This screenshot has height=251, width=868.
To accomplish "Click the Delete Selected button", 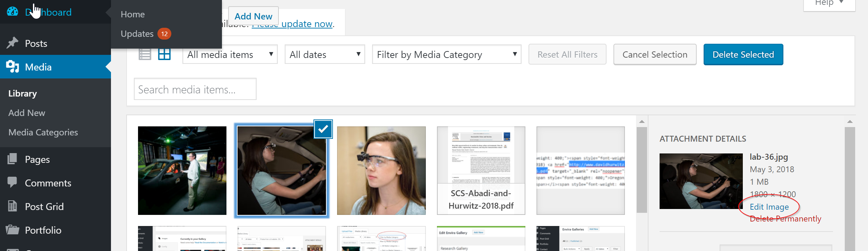I will click(x=743, y=54).
